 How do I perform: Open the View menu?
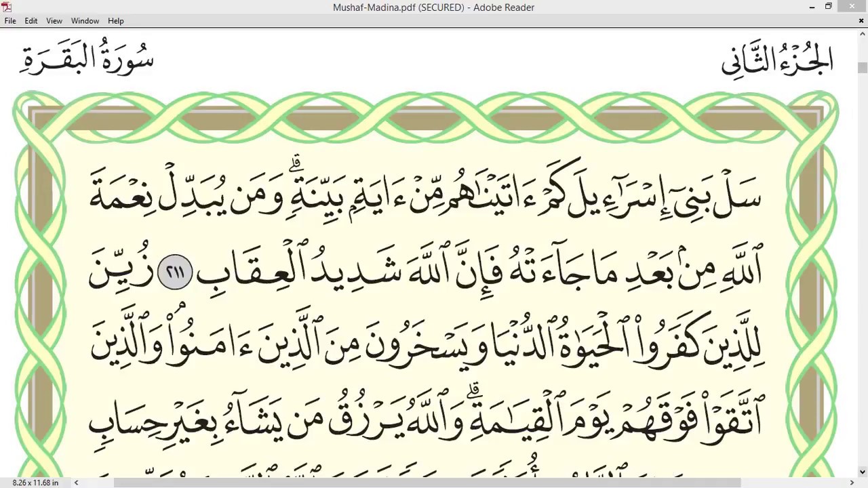coord(54,21)
